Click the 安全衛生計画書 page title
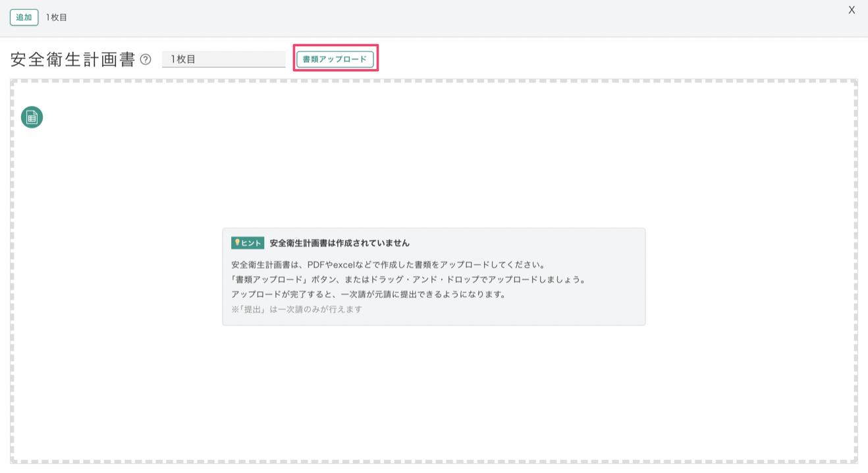This screenshot has width=868, height=473. [72, 59]
